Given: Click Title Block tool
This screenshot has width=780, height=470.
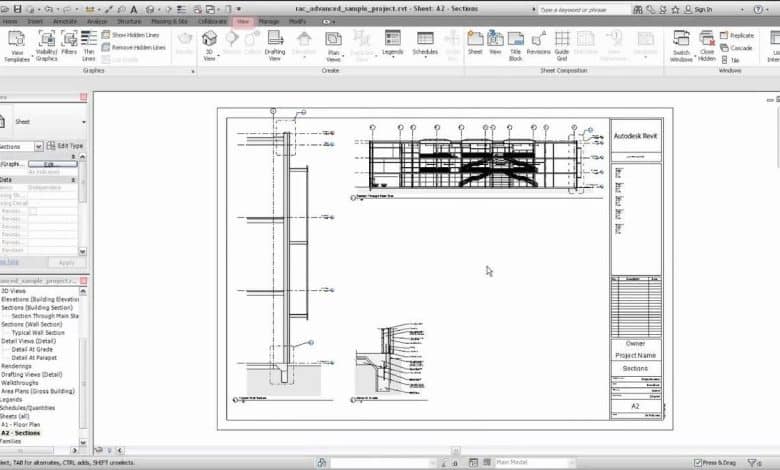Looking at the screenshot, I should point(515,45).
